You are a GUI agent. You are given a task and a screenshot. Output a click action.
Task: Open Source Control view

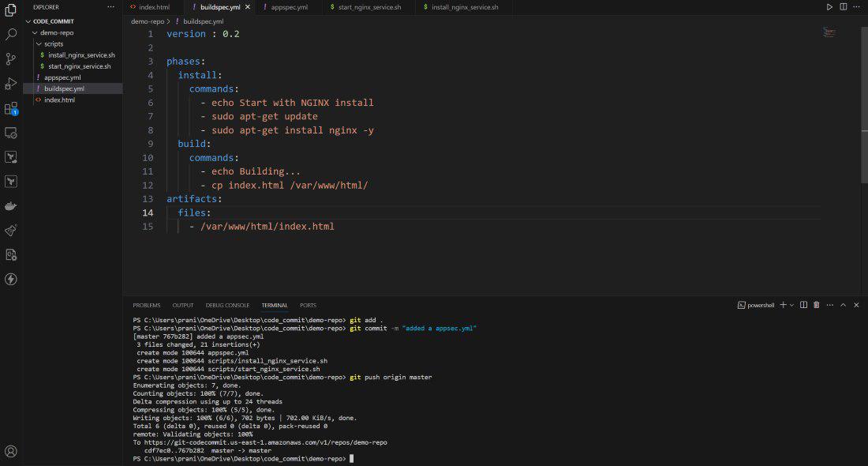point(10,58)
